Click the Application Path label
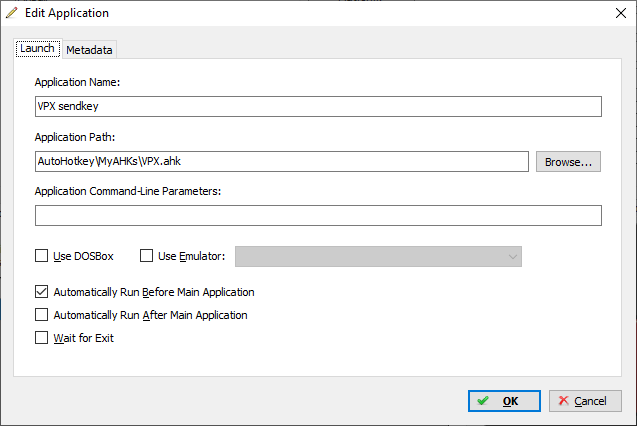 [75, 137]
